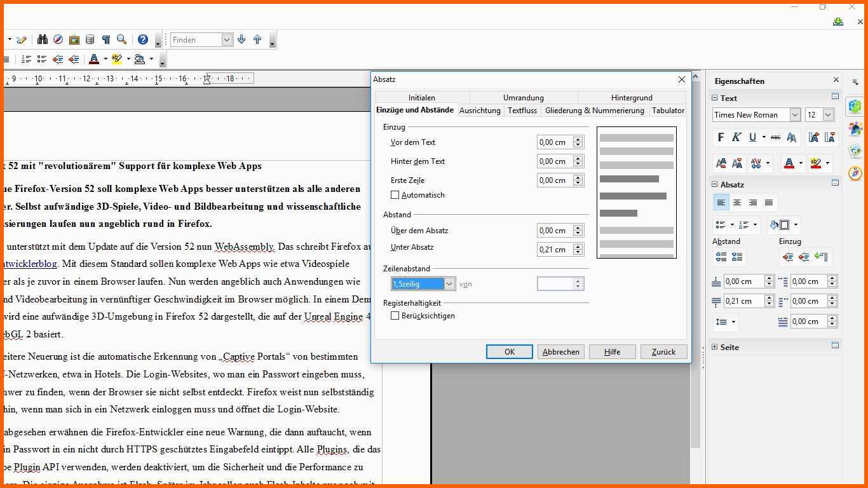The height and width of the screenshot is (488, 868).
Task: Center the paragraph in the sidebar
Action: click(737, 203)
